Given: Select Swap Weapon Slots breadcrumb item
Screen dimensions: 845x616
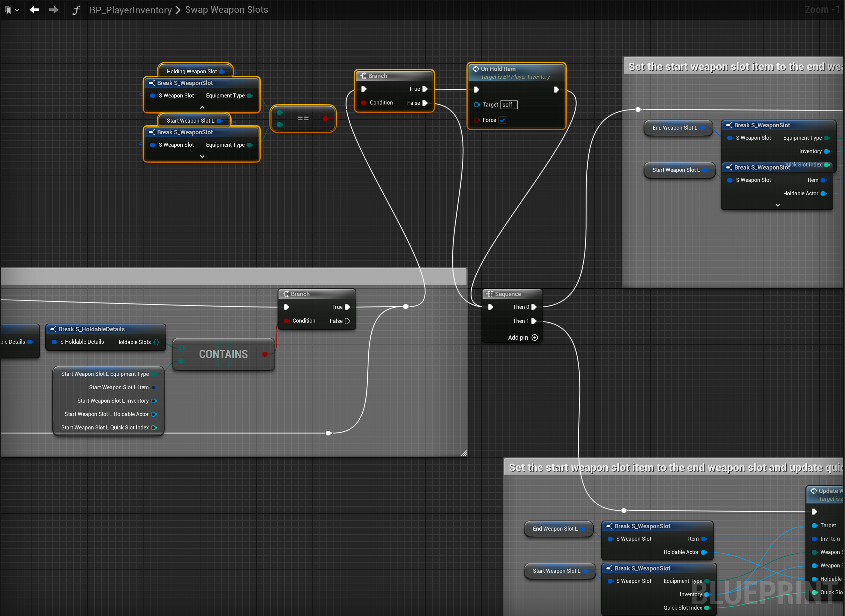Looking at the screenshot, I should [227, 10].
